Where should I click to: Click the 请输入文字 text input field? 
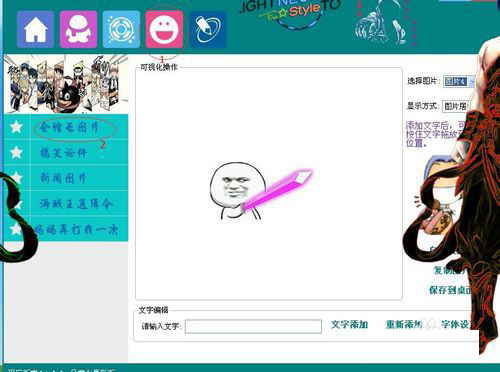253,326
